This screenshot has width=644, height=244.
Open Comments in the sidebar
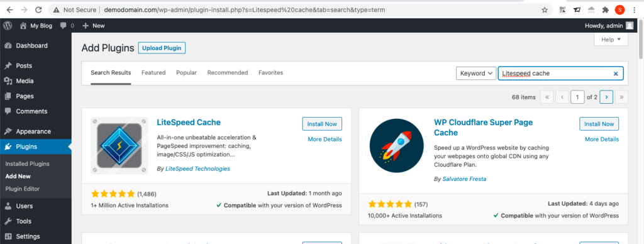click(36, 111)
